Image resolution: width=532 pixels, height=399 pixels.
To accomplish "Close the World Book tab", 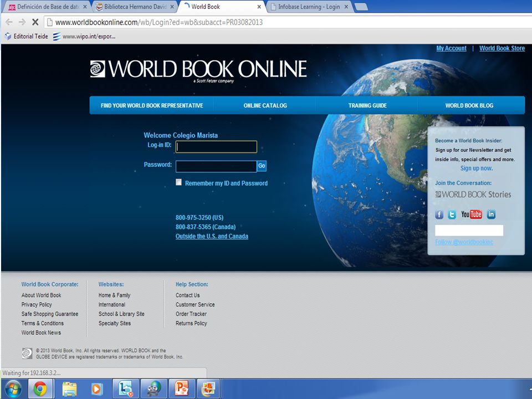I will (x=259, y=7).
